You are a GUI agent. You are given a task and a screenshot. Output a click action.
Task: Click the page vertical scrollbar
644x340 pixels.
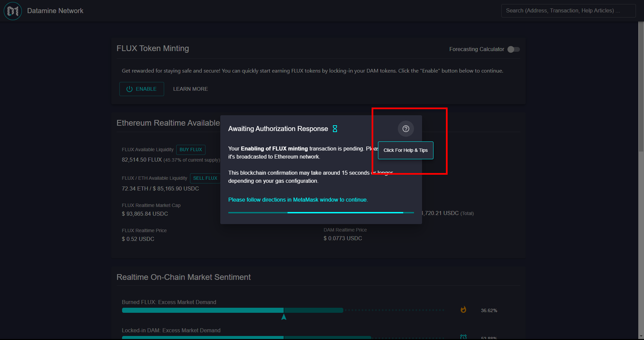pyautogui.click(x=641, y=87)
